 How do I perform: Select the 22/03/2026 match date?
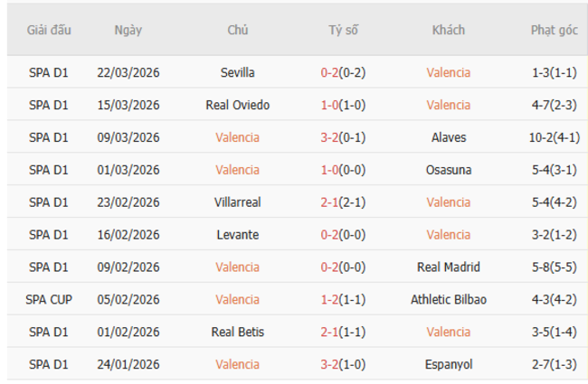click(128, 72)
